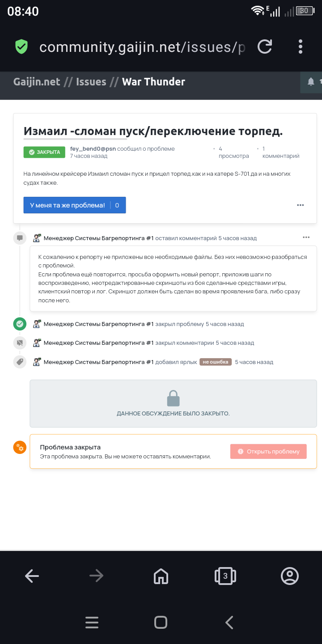
Task: Tap the browser reload icon
Action: [265, 47]
